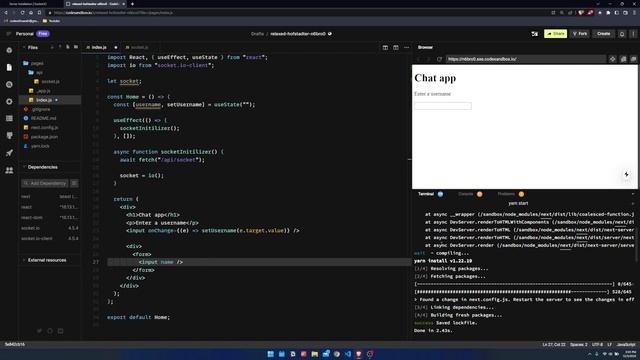
Task: Select the Browser preview tab
Action: [x=425, y=47]
